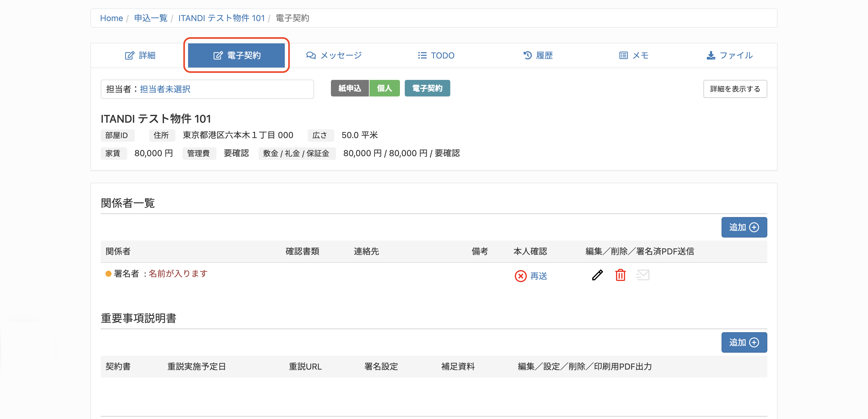Click the Home breadcrumb link
The image size is (868, 419).
[111, 18]
